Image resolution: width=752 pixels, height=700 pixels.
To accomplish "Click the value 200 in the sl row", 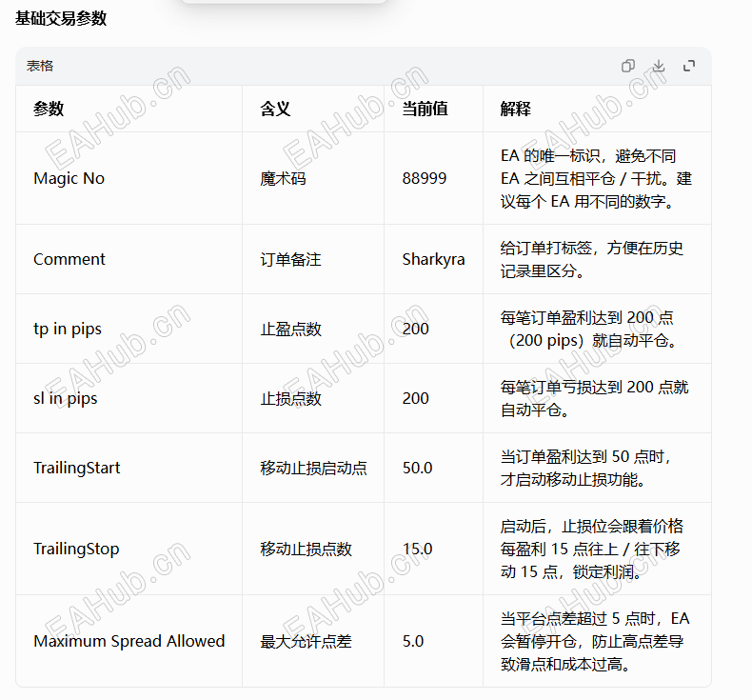I will point(415,398).
